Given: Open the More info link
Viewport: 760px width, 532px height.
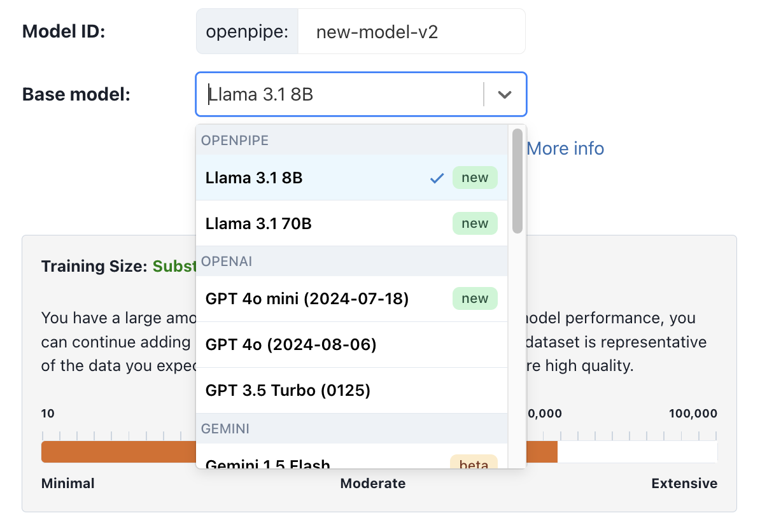Looking at the screenshot, I should pyautogui.click(x=565, y=149).
